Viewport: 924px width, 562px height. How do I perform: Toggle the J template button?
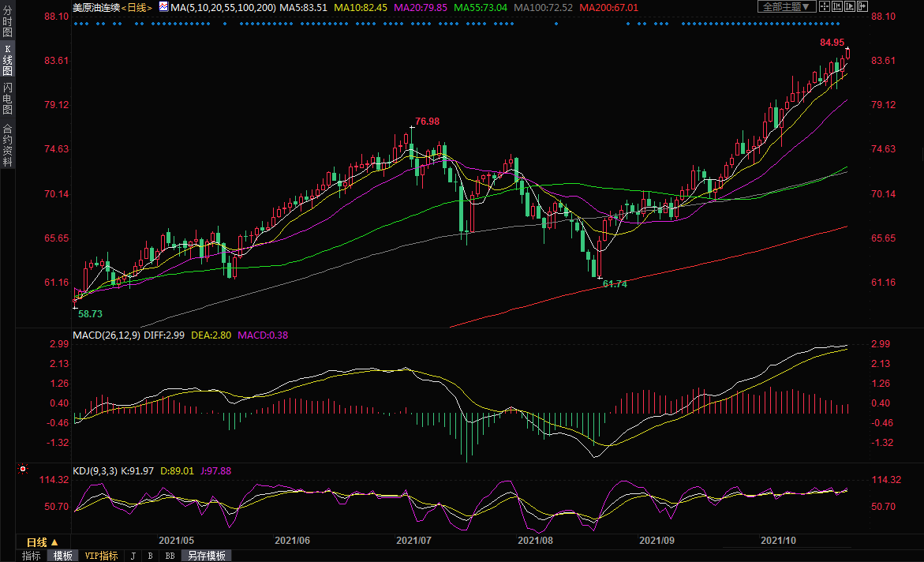[133, 556]
